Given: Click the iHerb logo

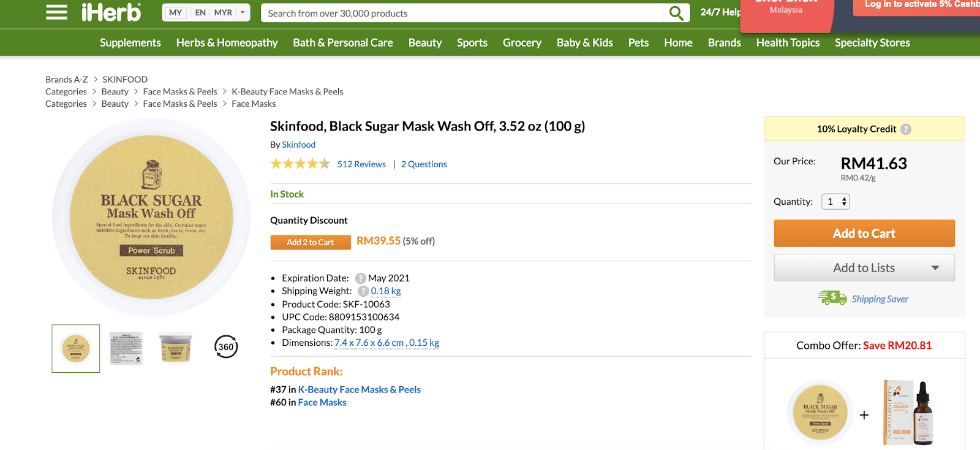Looking at the screenshot, I should (111, 12).
